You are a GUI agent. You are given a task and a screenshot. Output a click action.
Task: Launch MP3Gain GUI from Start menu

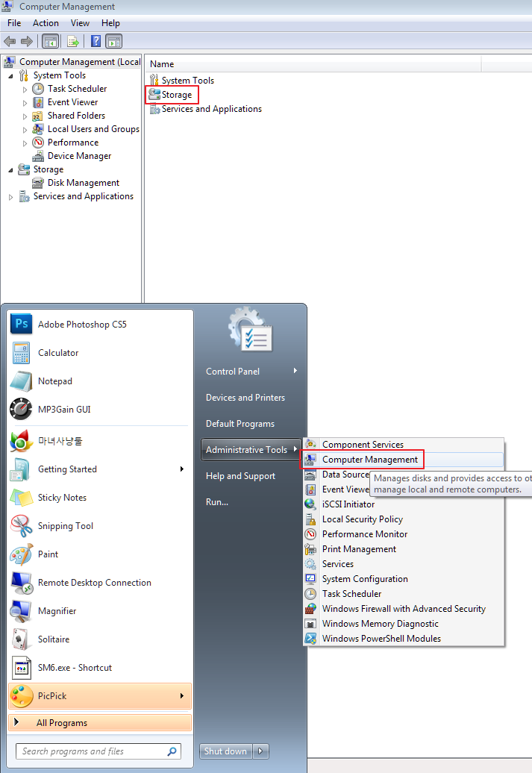[100, 409]
